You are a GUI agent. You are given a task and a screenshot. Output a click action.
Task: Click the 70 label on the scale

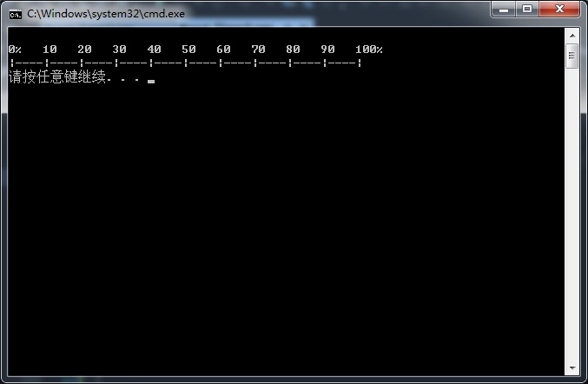coord(258,50)
